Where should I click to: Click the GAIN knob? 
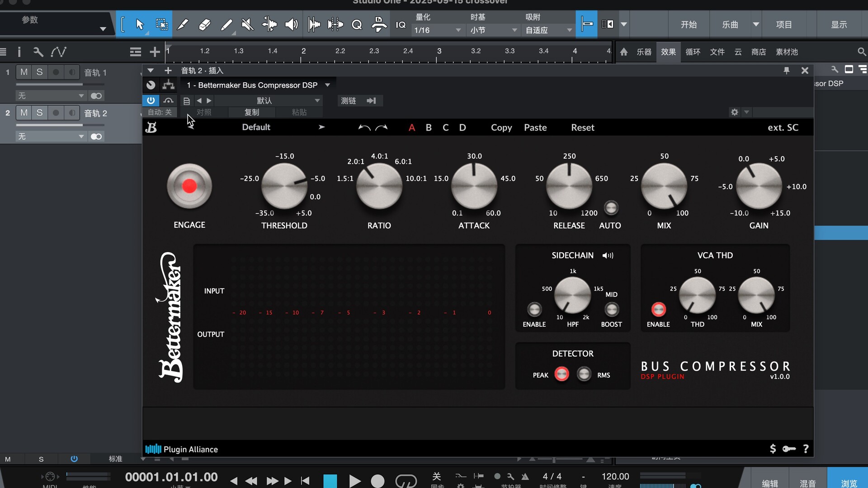(x=759, y=186)
